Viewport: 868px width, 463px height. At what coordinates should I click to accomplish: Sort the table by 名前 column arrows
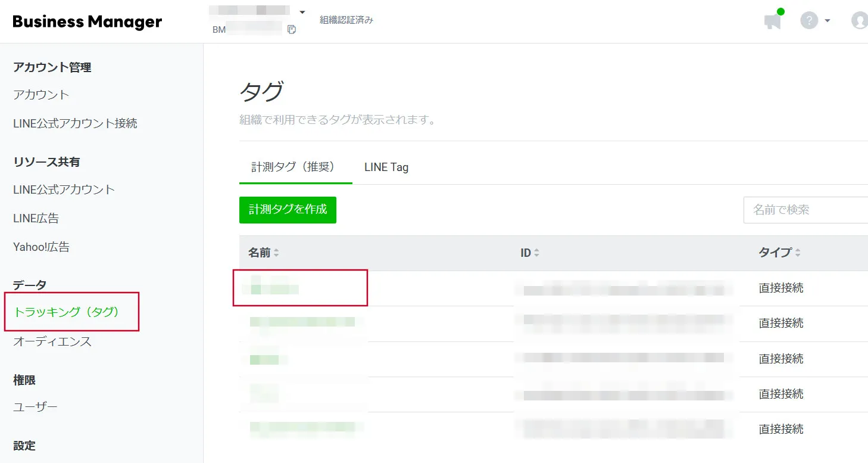click(x=276, y=253)
